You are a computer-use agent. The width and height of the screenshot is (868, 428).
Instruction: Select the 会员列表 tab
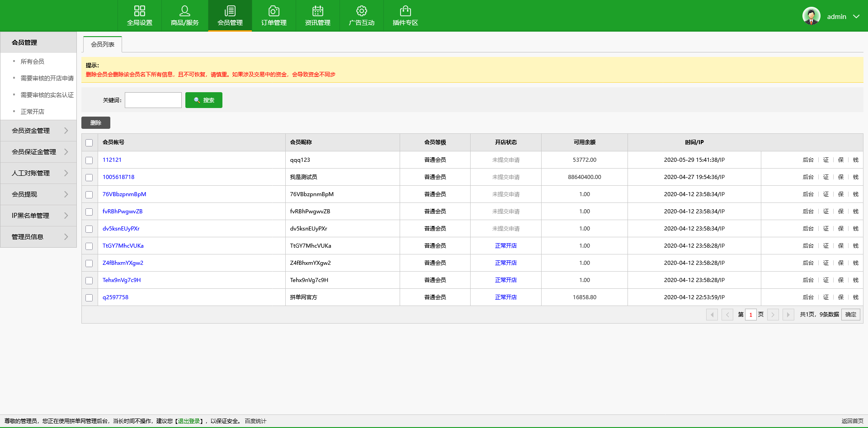click(x=103, y=44)
